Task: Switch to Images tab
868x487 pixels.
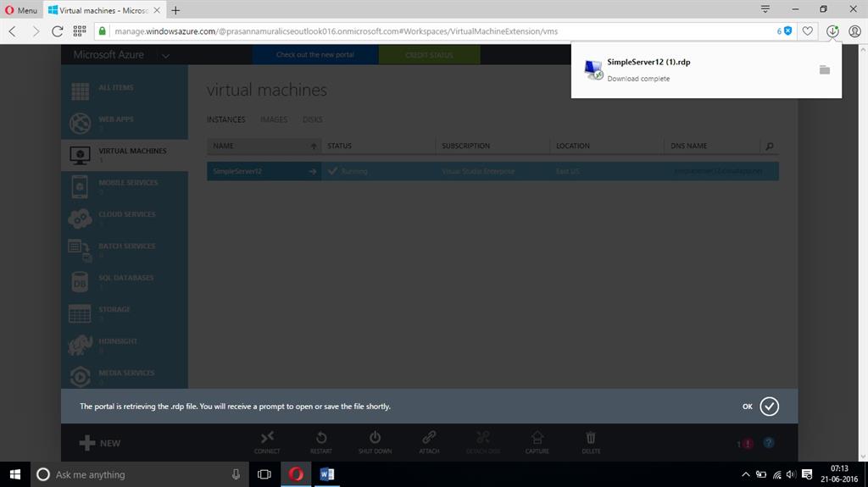Action: pos(274,119)
